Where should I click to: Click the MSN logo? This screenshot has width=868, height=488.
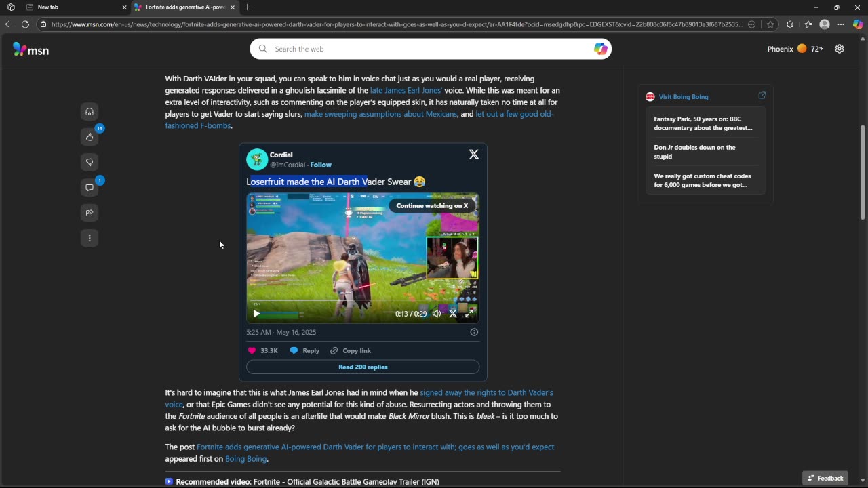coord(31,49)
